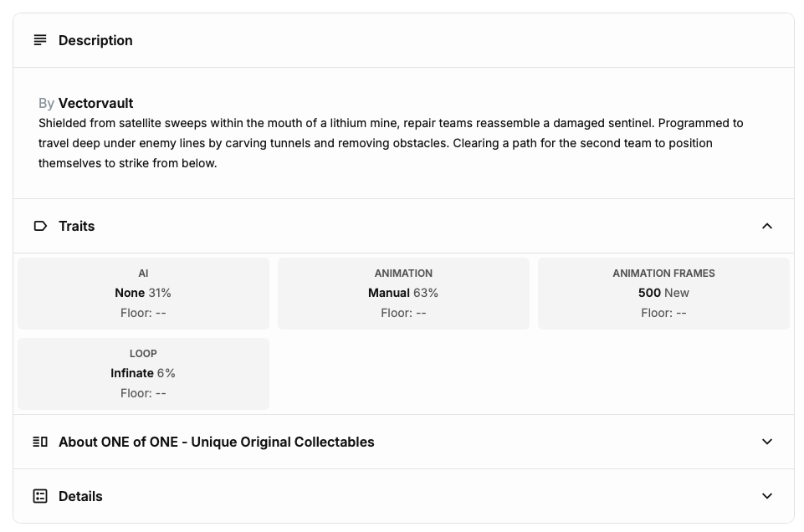Viewport: 804px width, 532px height.
Task: Expand the Details section chevron
Action: pos(767,496)
